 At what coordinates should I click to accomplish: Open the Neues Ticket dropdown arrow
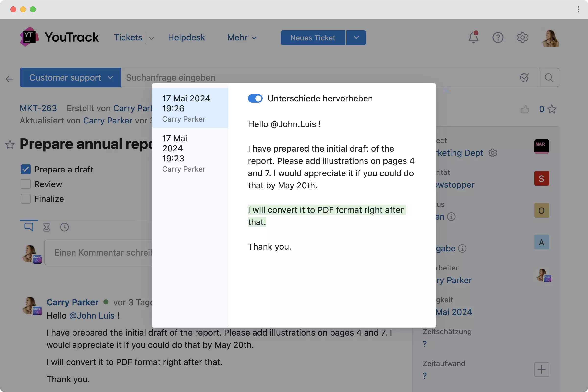pos(356,38)
